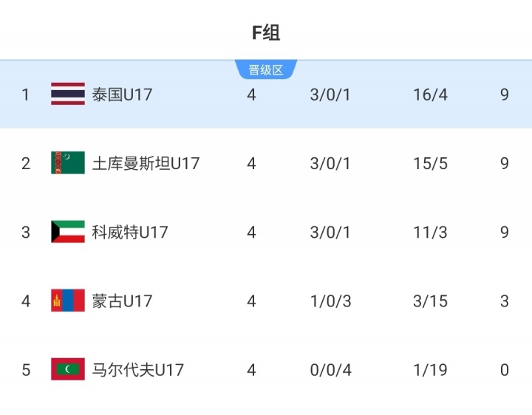532x415 pixels.
Task: Select the 马尔代夫U17 team name
Action: click(138, 369)
